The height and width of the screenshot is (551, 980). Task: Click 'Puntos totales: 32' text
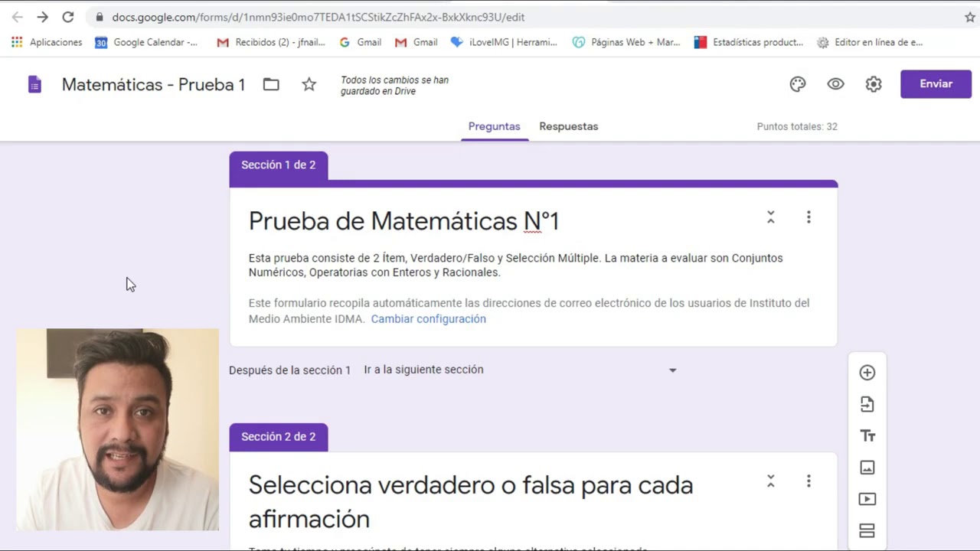click(x=797, y=127)
